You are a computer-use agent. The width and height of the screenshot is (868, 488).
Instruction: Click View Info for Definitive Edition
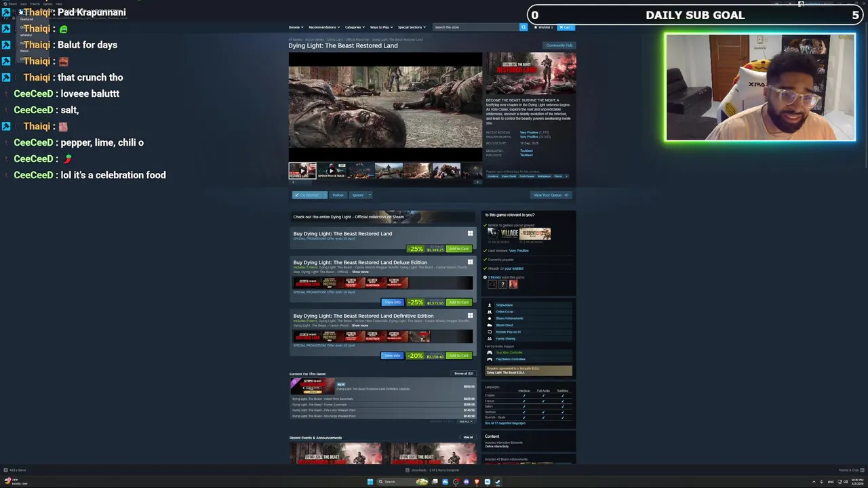click(392, 356)
